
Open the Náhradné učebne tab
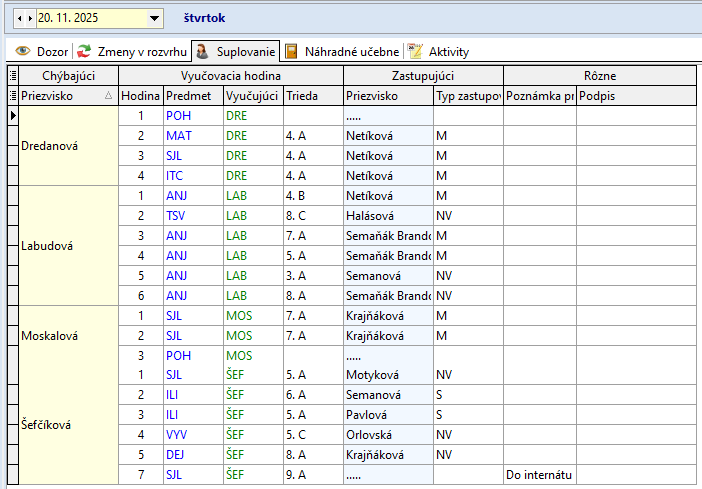click(350, 51)
